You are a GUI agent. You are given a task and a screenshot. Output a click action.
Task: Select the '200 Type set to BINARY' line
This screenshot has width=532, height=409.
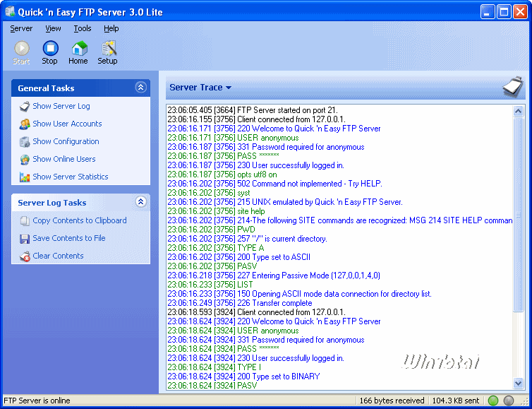[243, 377]
